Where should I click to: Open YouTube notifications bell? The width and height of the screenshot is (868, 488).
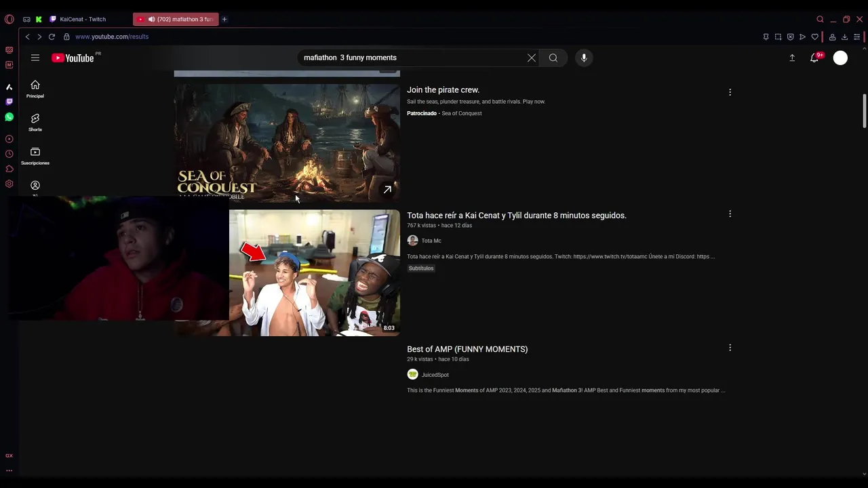815,58
